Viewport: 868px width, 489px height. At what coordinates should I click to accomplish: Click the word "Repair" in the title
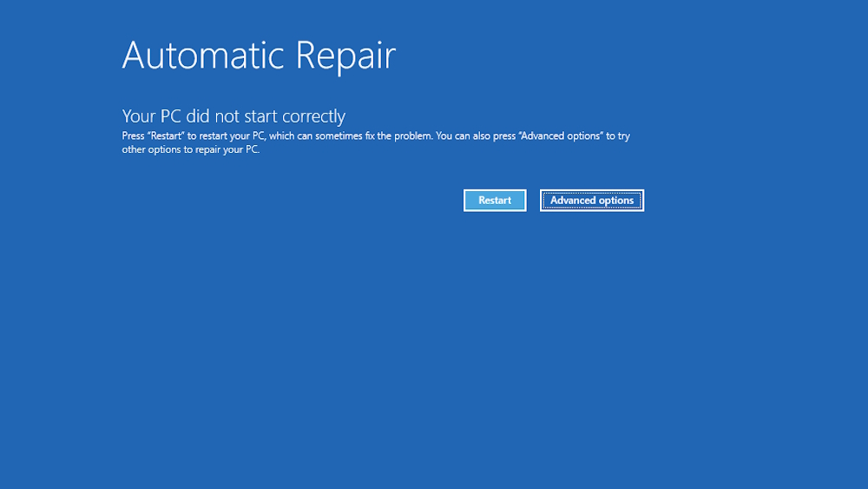pos(345,56)
